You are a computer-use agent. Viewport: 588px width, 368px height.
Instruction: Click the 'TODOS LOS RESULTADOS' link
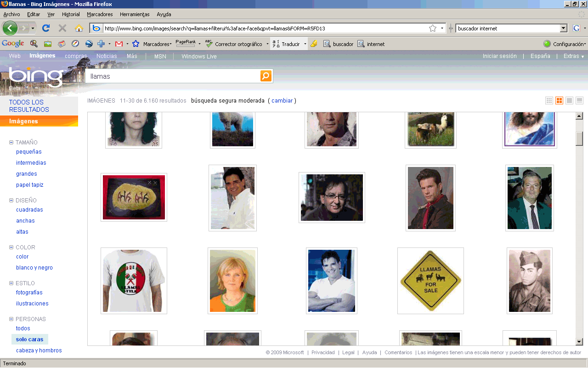pyautogui.click(x=29, y=106)
